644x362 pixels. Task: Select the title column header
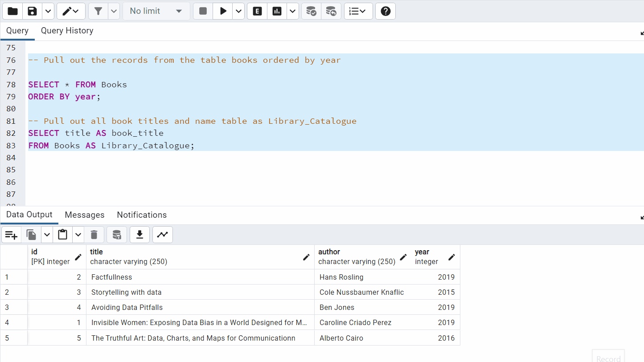point(200,257)
